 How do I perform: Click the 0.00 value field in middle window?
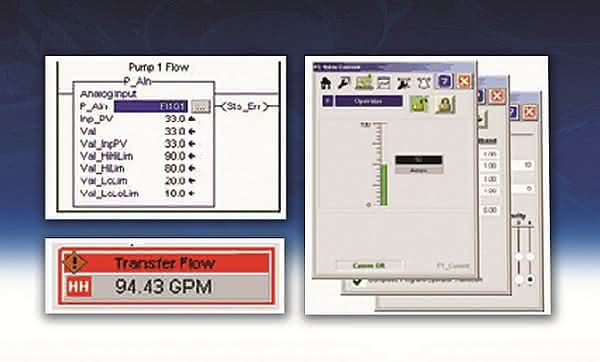click(x=489, y=210)
